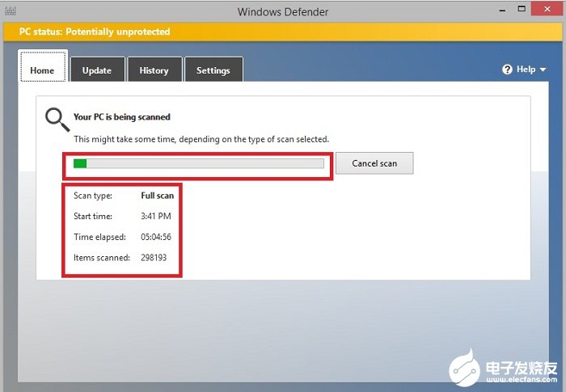The width and height of the screenshot is (566, 392).
Task: Select the 'This might take some time' message
Action: [201, 139]
